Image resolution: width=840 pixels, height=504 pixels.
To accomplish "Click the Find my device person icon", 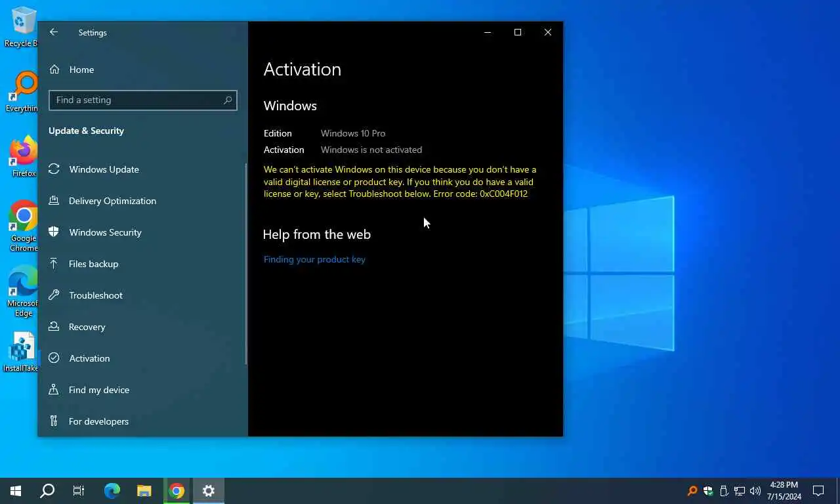I will coord(54,390).
